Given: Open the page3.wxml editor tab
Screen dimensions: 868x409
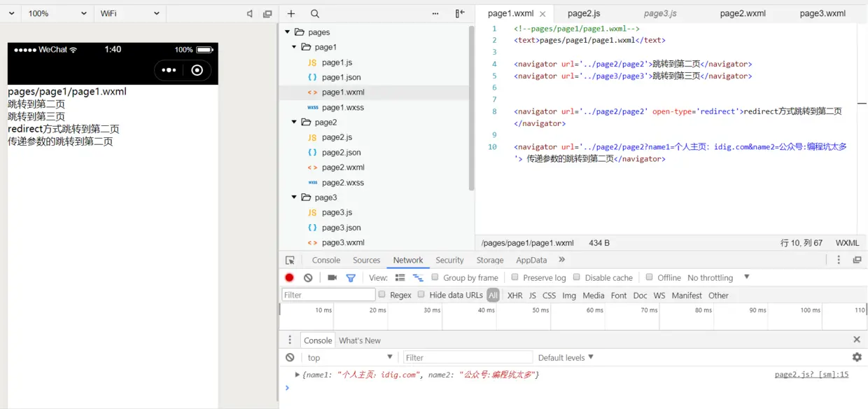Looking at the screenshot, I should 822,13.
